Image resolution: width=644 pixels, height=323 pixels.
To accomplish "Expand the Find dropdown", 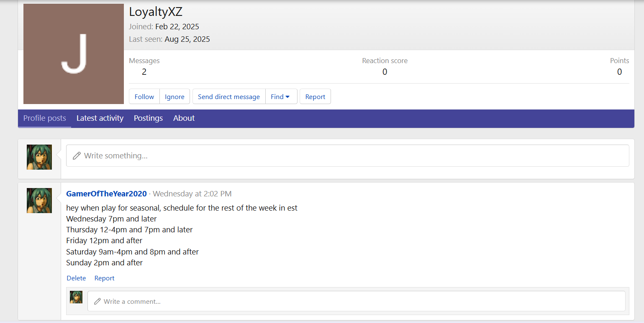I will pyautogui.click(x=281, y=97).
